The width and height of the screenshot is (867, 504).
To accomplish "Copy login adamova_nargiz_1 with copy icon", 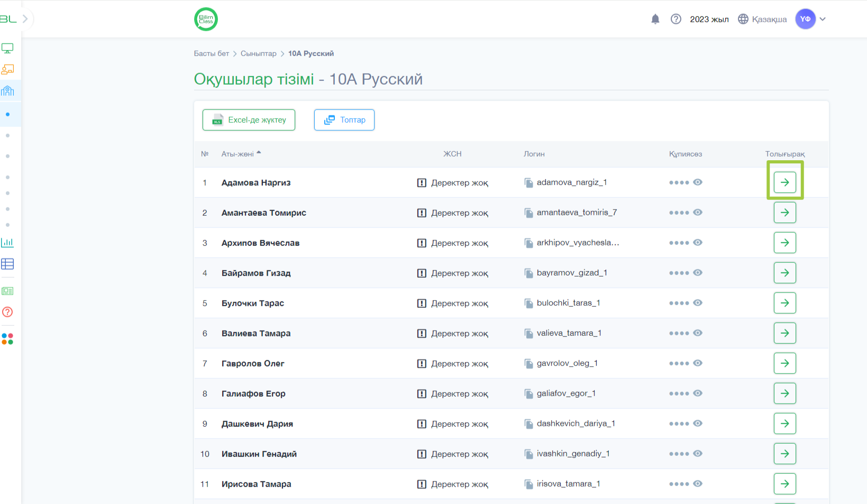I will (528, 182).
